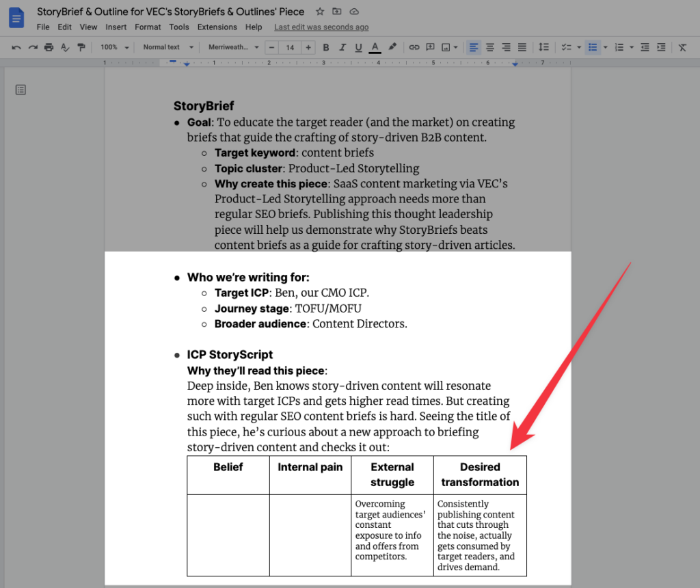This screenshot has height=588, width=700.
Task: Add a comment using the comment icon
Action: tap(430, 47)
